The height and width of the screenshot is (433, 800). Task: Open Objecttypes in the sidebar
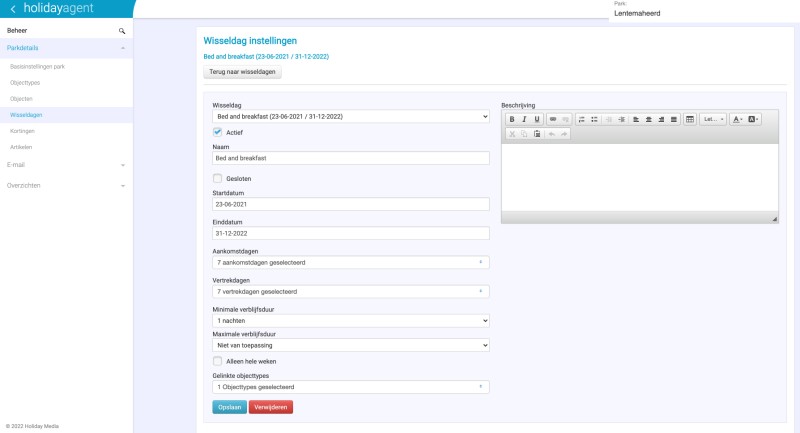25,83
